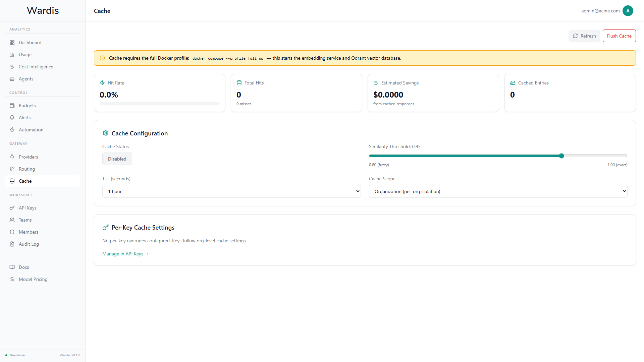Open the Cache Scope dropdown

tap(498, 191)
